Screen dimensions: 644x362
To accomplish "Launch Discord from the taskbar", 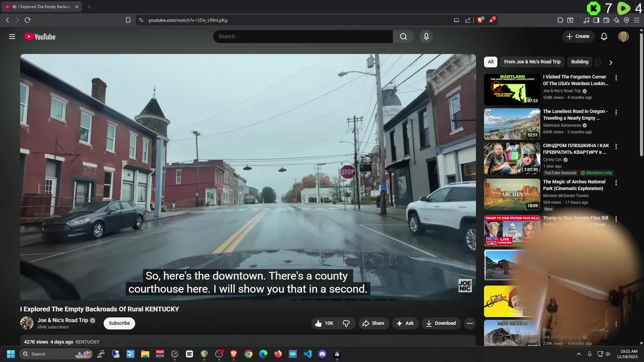I will (x=323, y=354).
